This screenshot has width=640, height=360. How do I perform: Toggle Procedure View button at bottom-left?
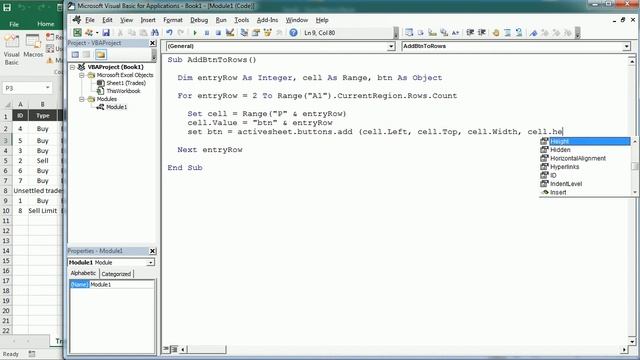[166, 349]
